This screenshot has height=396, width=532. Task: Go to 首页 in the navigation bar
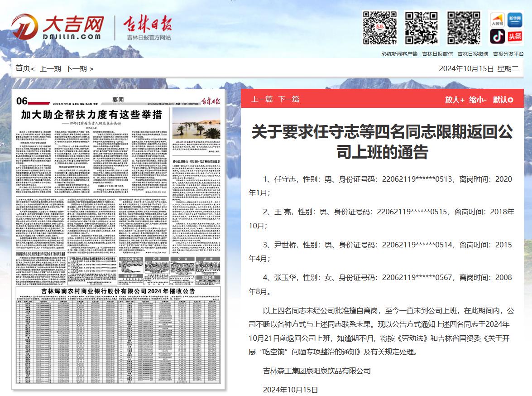coord(23,68)
